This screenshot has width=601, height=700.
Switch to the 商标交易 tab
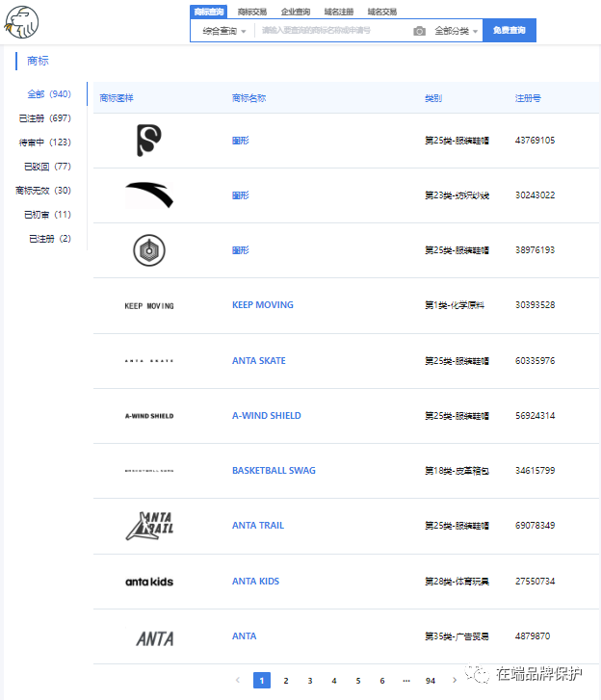point(251,12)
